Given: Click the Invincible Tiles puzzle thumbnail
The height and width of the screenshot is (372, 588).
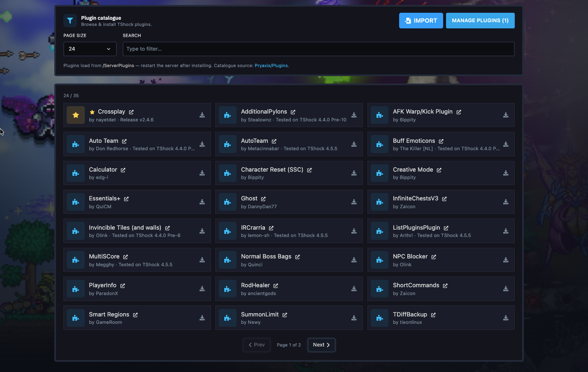Looking at the screenshot, I should (76, 231).
